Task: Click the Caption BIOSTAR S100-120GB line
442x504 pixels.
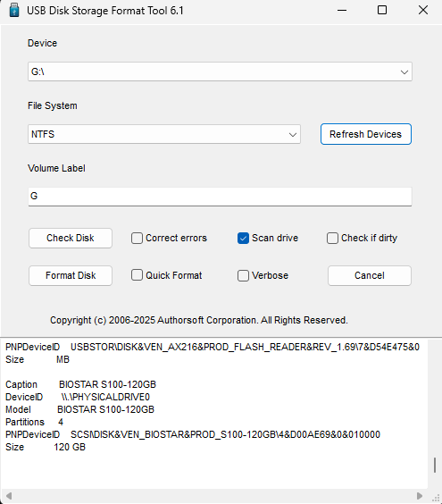Action: pos(80,384)
